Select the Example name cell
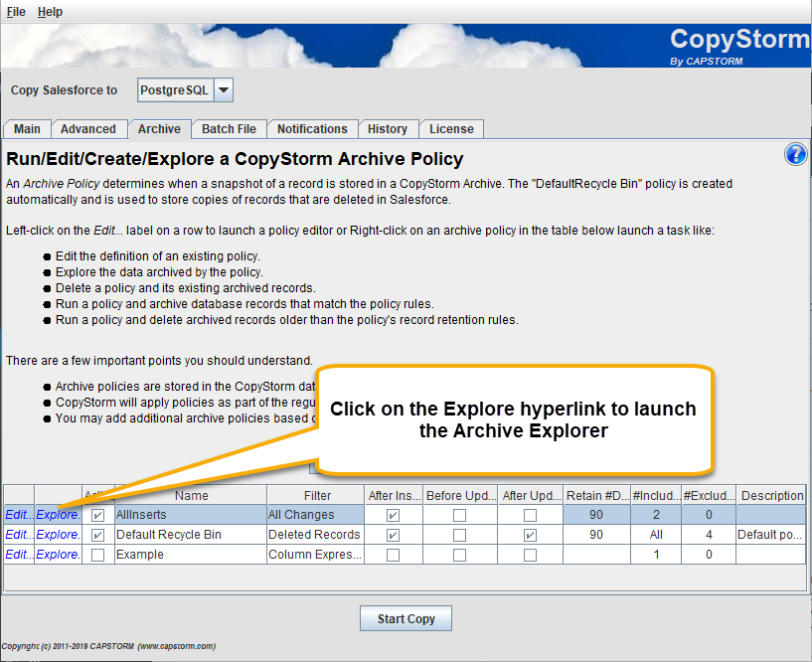This screenshot has height=662, width=812. (x=191, y=555)
